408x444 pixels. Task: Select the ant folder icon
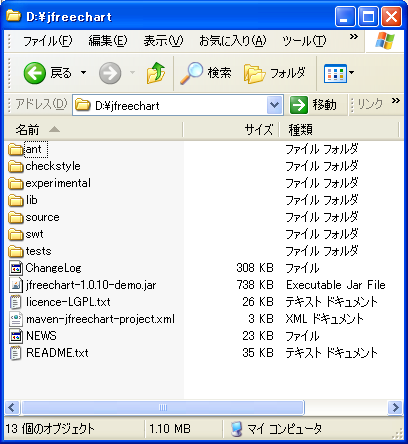point(16,149)
